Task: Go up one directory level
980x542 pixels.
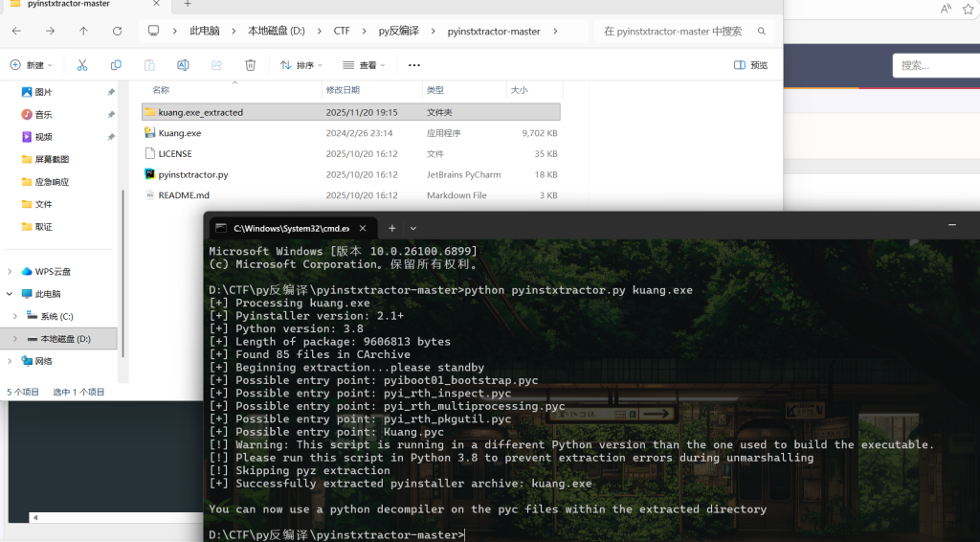Action: pos(83,31)
